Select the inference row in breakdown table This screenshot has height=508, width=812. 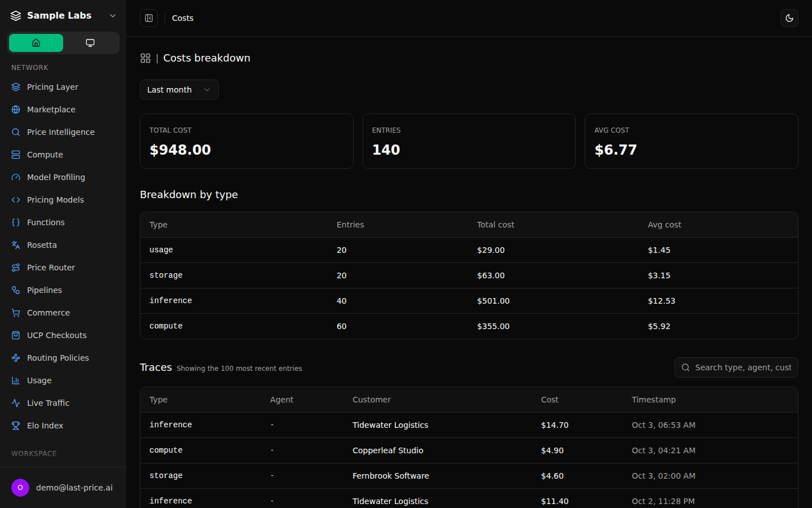tap(469, 301)
